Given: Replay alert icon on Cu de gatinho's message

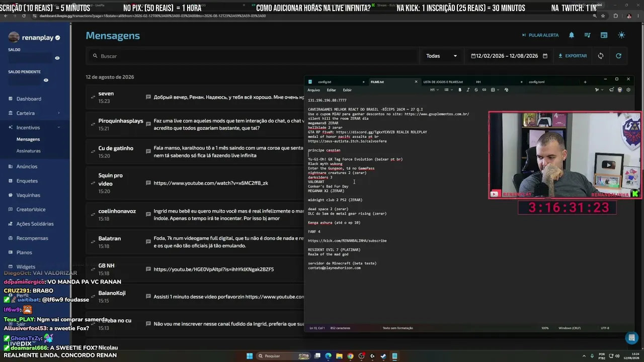Looking at the screenshot, I should tap(93, 152).
